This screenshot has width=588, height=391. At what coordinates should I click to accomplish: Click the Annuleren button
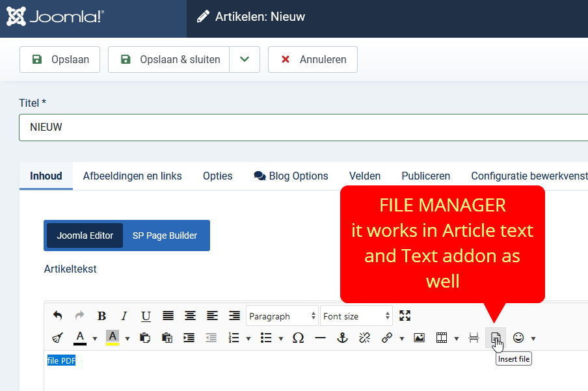pos(313,60)
